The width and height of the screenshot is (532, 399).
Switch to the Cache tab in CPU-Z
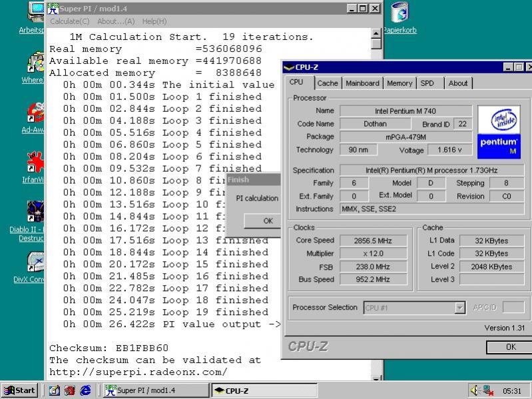(x=328, y=83)
